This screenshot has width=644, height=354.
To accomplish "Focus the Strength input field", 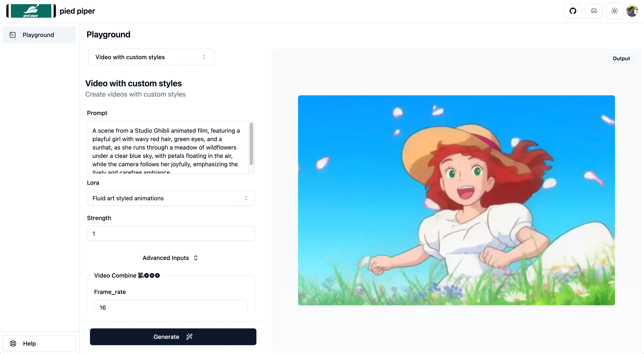I will click(x=170, y=233).
